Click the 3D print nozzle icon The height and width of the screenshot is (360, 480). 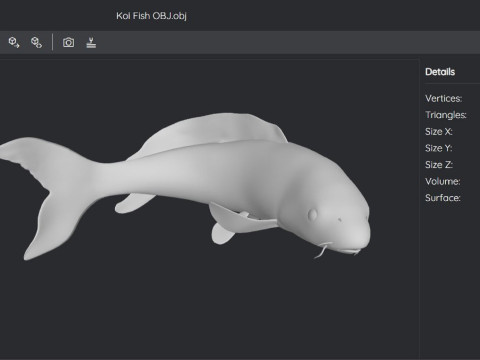coord(91,42)
